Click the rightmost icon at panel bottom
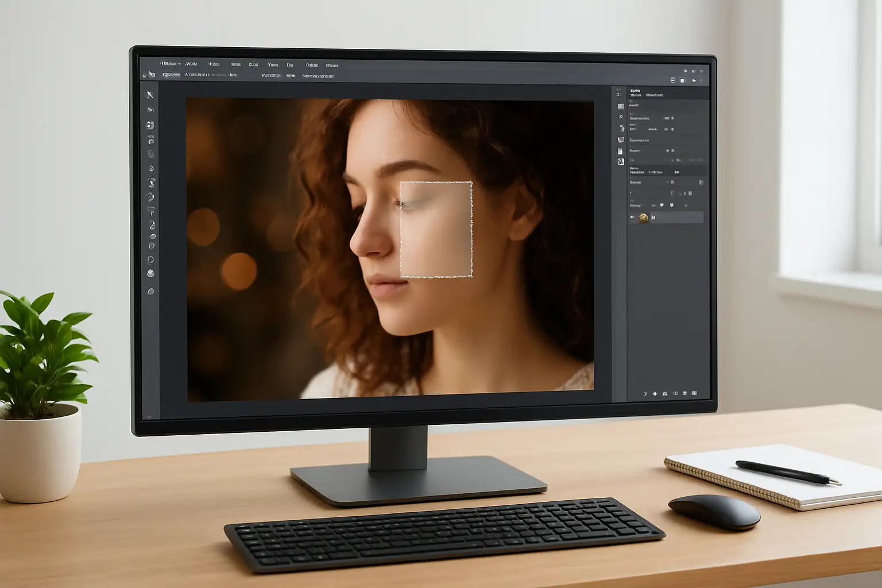This screenshot has height=588, width=882. click(694, 393)
